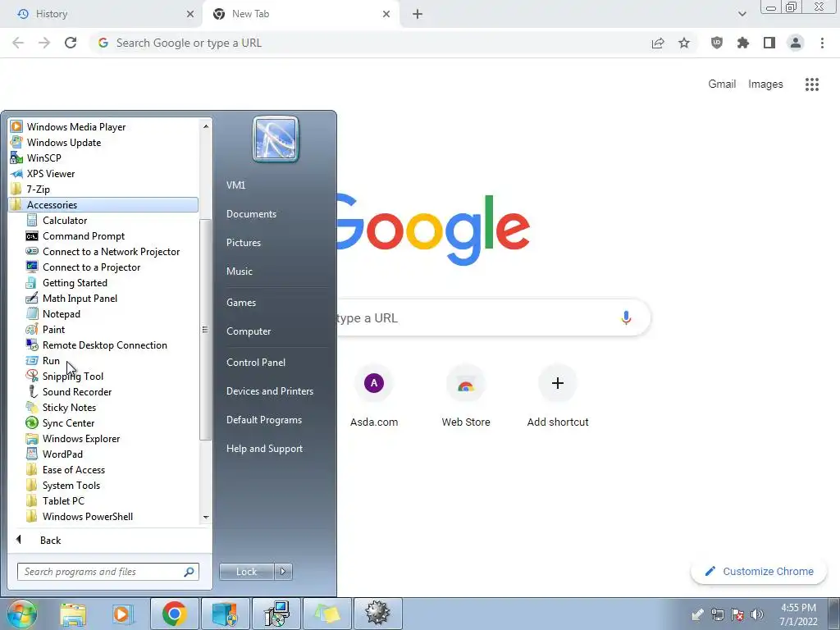
Task: Focus Search programs and files box
Action: coord(107,572)
